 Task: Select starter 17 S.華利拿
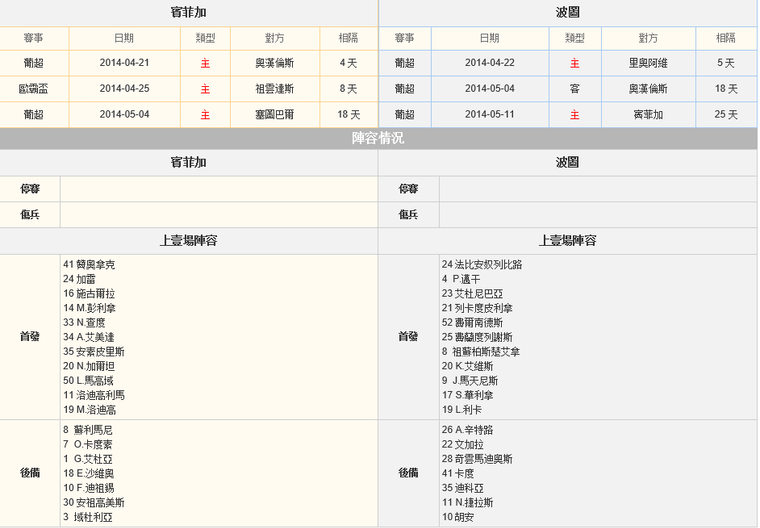pyautogui.click(x=468, y=396)
